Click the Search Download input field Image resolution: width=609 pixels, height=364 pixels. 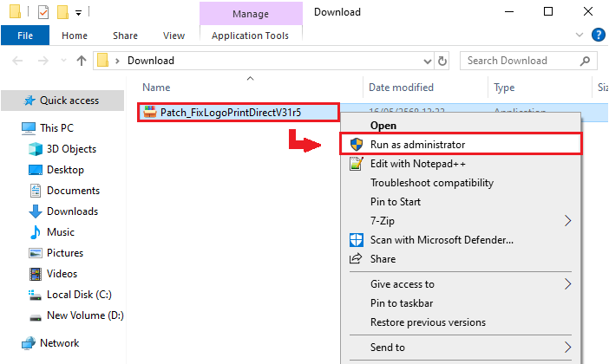click(x=516, y=61)
